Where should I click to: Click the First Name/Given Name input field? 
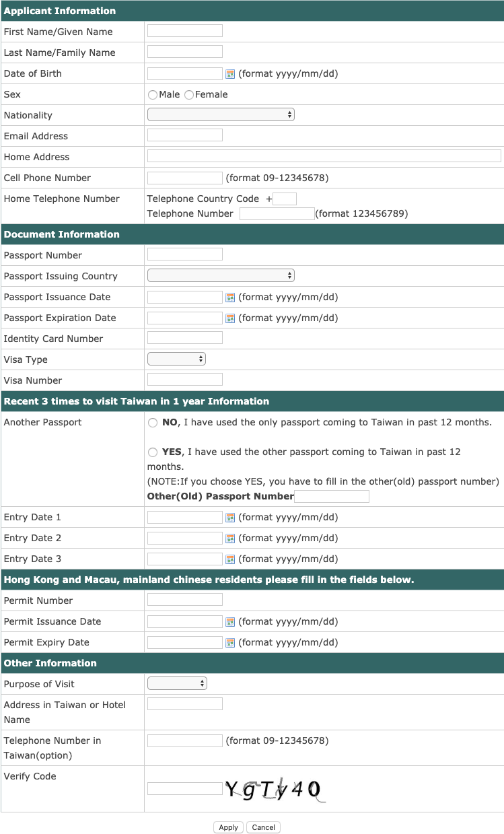coord(185,31)
